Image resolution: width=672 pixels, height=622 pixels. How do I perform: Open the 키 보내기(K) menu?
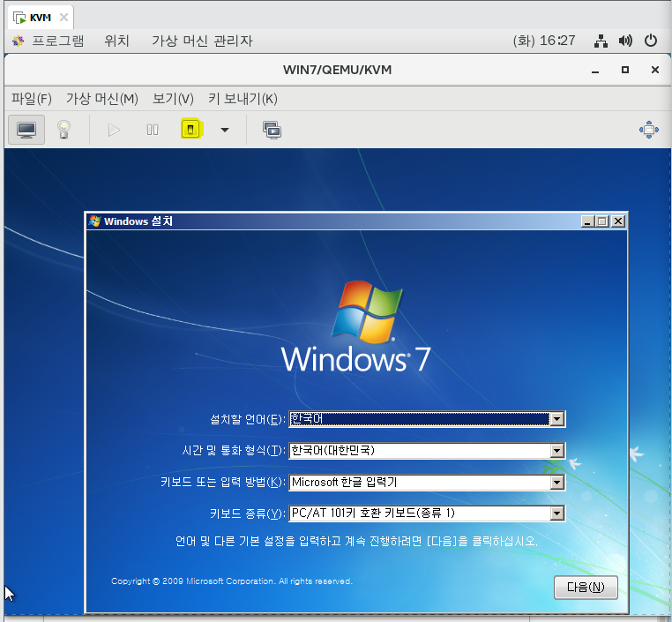click(x=243, y=99)
